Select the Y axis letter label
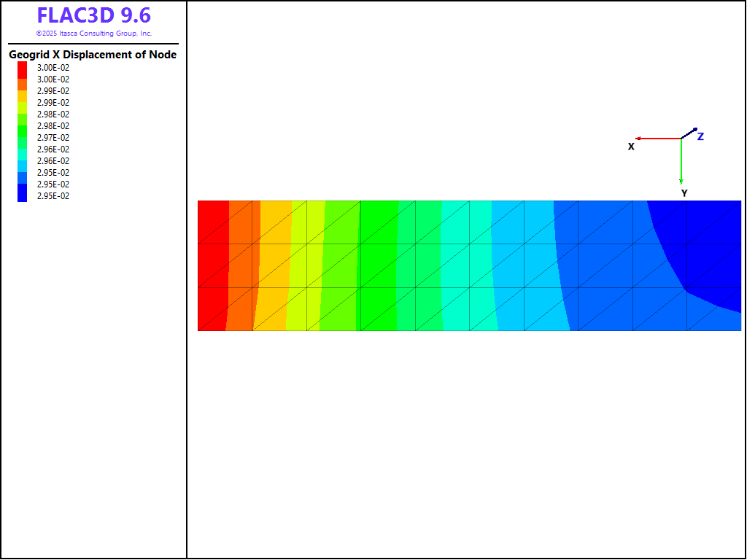Screen dimensions: 747x560 click(684, 193)
